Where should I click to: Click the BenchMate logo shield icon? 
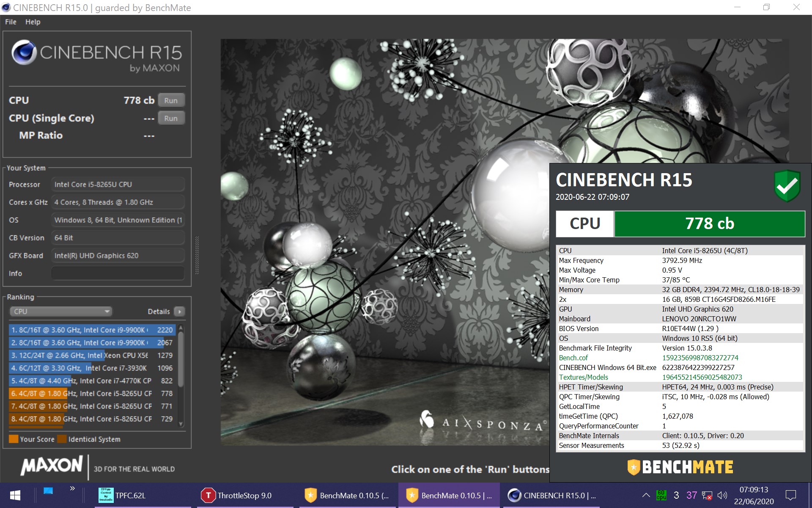coord(634,467)
